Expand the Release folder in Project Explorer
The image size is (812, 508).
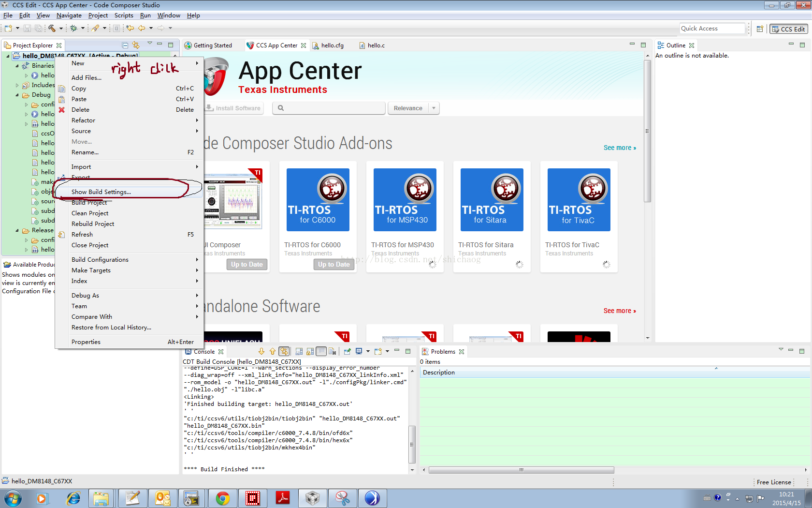(17, 230)
